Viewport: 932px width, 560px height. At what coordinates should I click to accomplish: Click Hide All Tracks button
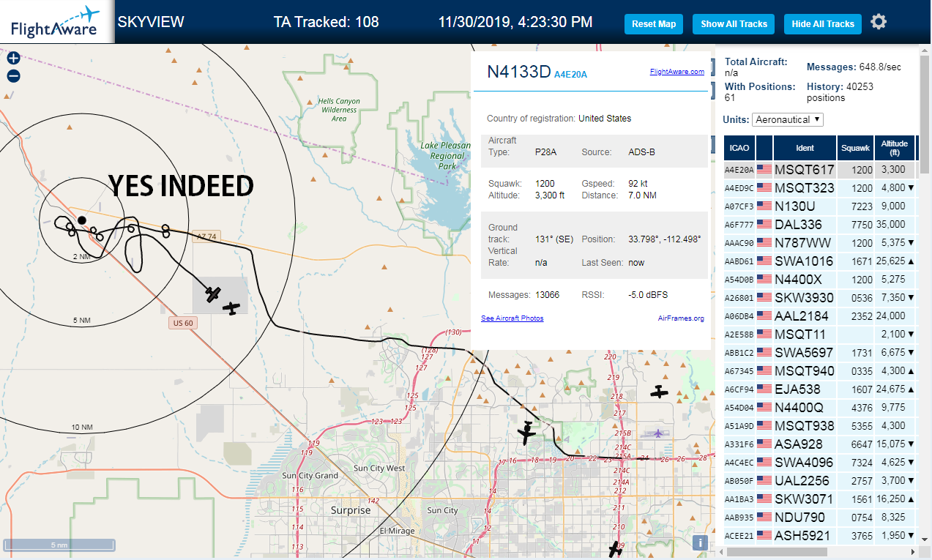click(823, 23)
